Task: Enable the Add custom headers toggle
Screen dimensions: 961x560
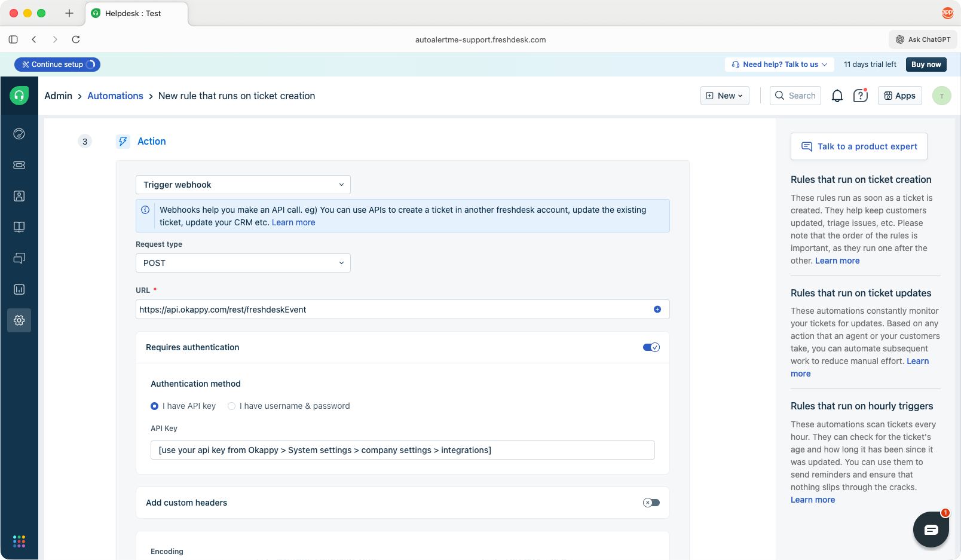Action: click(651, 503)
